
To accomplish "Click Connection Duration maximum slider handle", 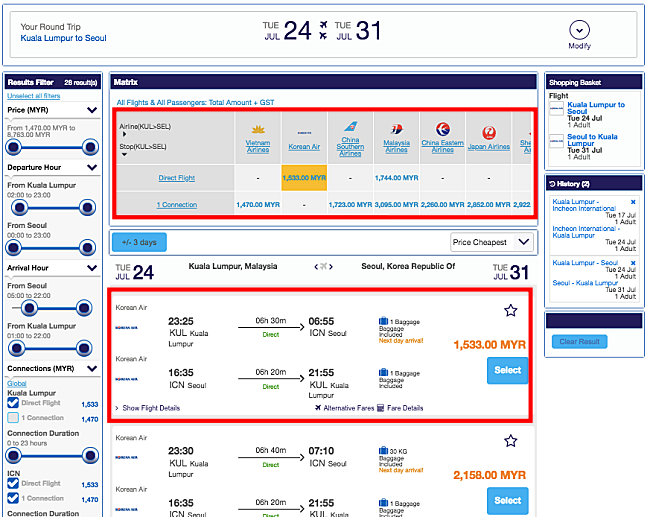I will (x=90, y=456).
